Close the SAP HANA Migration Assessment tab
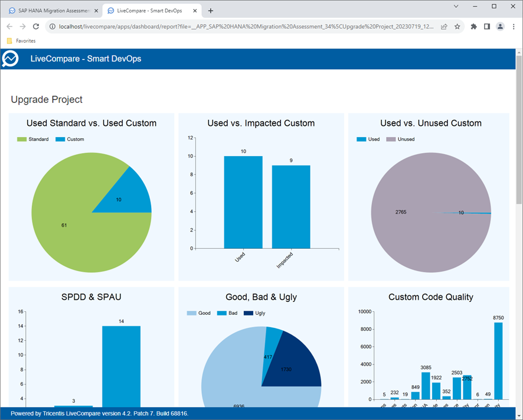Screen dimensions: 523x420 coord(96,11)
